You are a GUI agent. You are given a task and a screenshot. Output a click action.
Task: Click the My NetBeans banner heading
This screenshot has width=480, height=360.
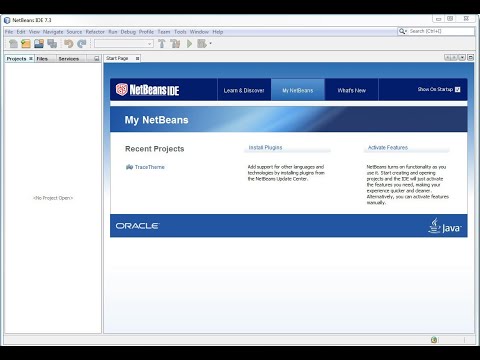tap(156, 120)
